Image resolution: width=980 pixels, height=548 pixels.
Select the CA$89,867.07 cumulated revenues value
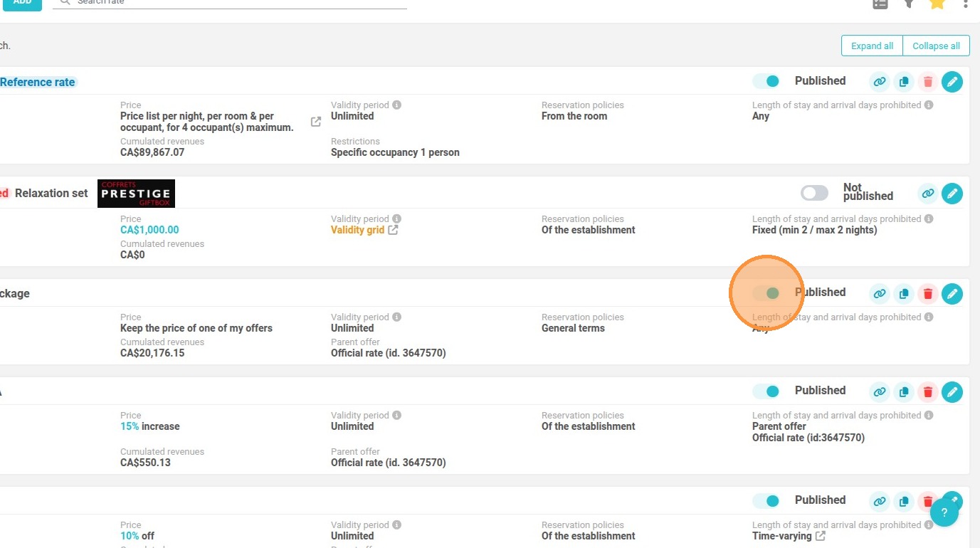click(x=152, y=152)
